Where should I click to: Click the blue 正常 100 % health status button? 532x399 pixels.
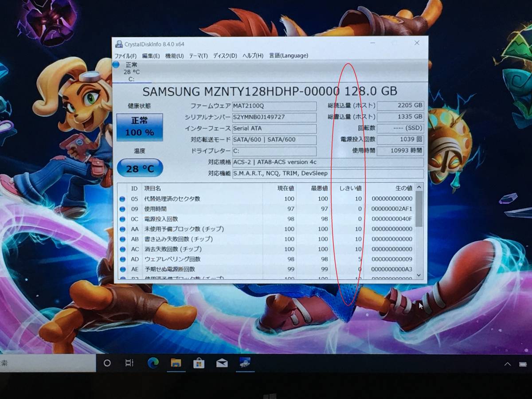pyautogui.click(x=140, y=127)
